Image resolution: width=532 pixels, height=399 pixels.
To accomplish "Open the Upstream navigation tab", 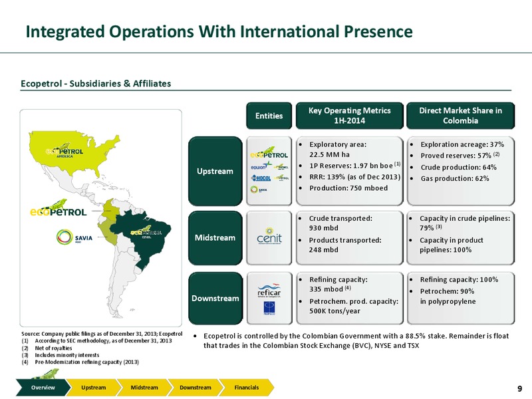I will (x=94, y=388).
